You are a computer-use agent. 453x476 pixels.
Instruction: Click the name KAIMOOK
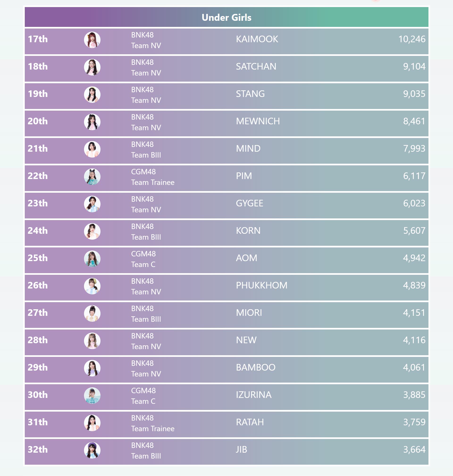257,39
